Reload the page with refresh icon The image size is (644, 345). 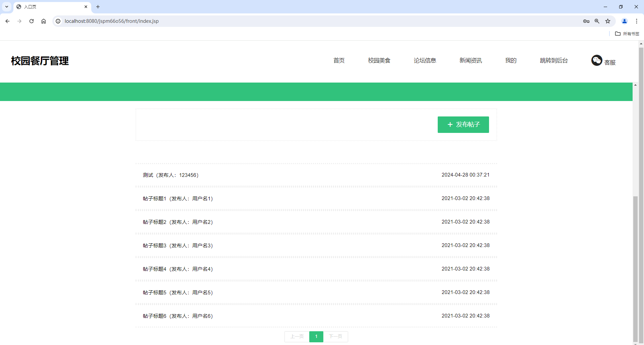coord(32,21)
